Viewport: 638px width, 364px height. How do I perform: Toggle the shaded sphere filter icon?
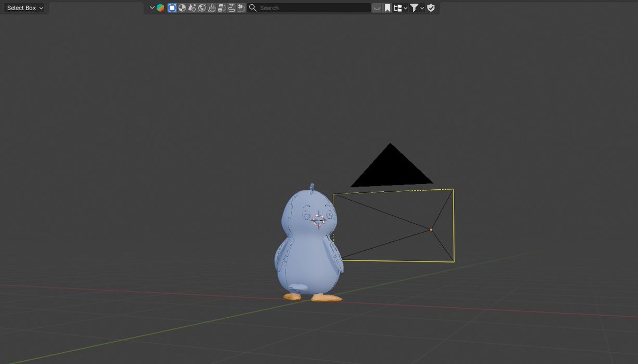click(182, 8)
